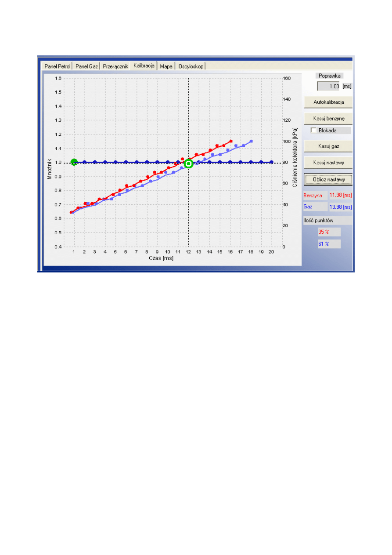This screenshot has height=555, width=392.
Task: Open the Oscyloskop tab
Action: 191,66
